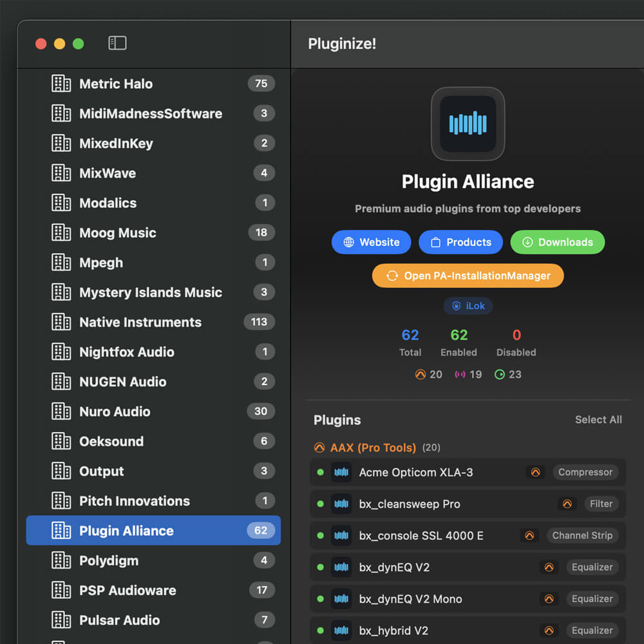
Task: Toggle enabled dot for bx_dynEQ V2 Mono
Action: [320, 599]
